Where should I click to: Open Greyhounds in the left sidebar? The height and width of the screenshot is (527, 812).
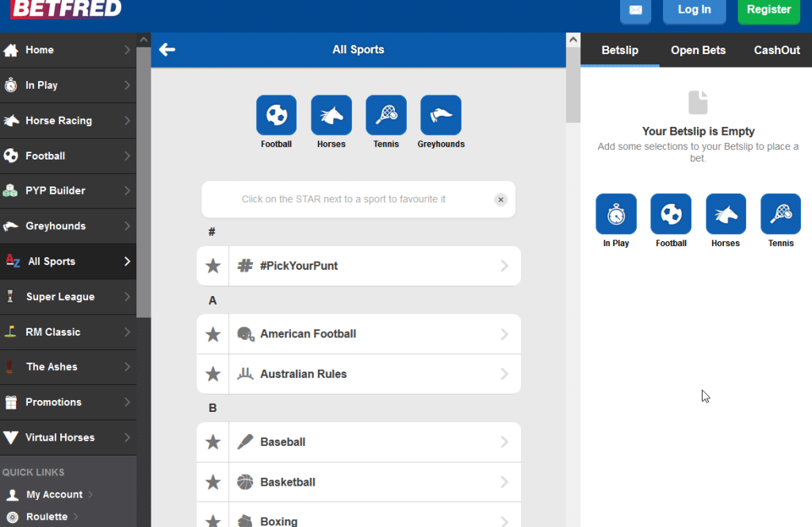[x=68, y=226]
